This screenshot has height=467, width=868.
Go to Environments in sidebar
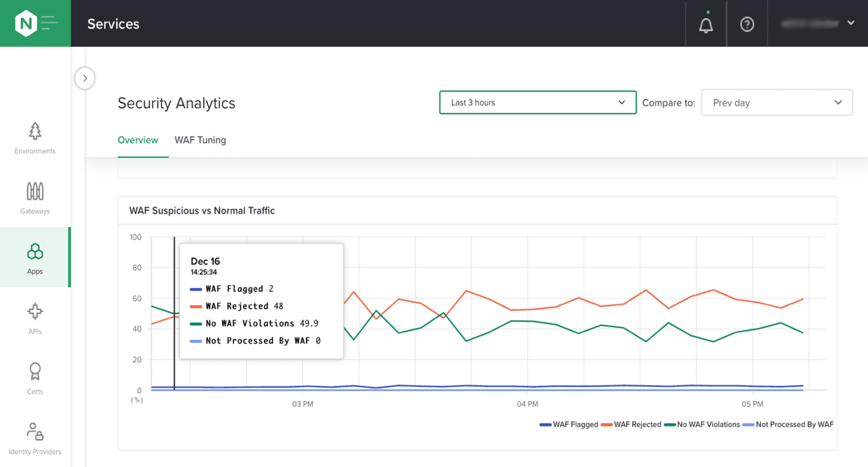35,138
